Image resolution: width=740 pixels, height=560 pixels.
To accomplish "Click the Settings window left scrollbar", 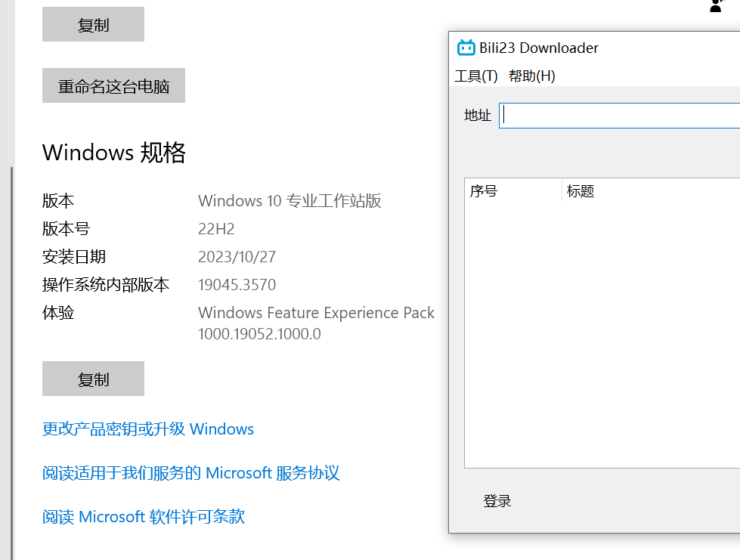I will click(12, 364).
